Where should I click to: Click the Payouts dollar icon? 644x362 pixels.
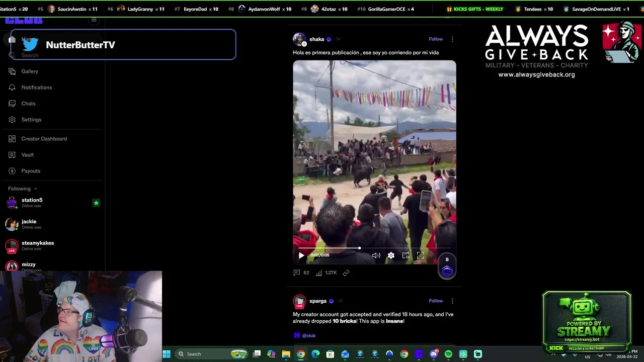click(12, 171)
